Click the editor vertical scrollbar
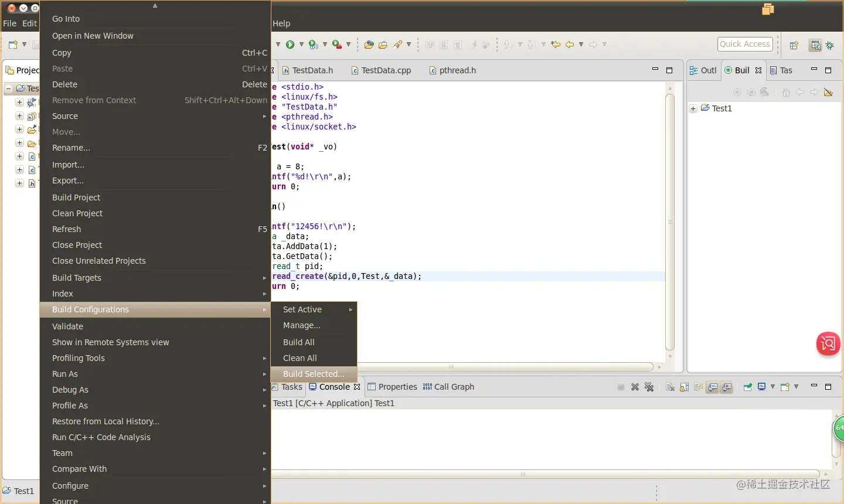The height and width of the screenshot is (504, 844). click(670, 222)
